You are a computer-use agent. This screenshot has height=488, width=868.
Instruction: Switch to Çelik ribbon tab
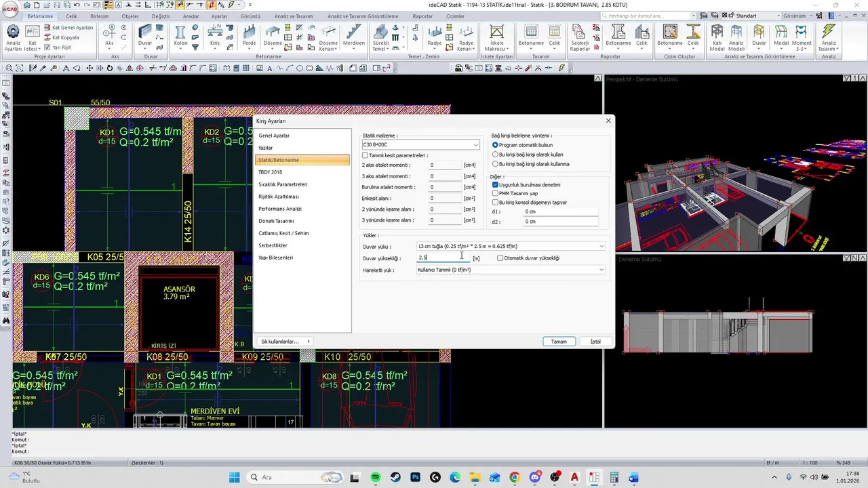coord(71,16)
